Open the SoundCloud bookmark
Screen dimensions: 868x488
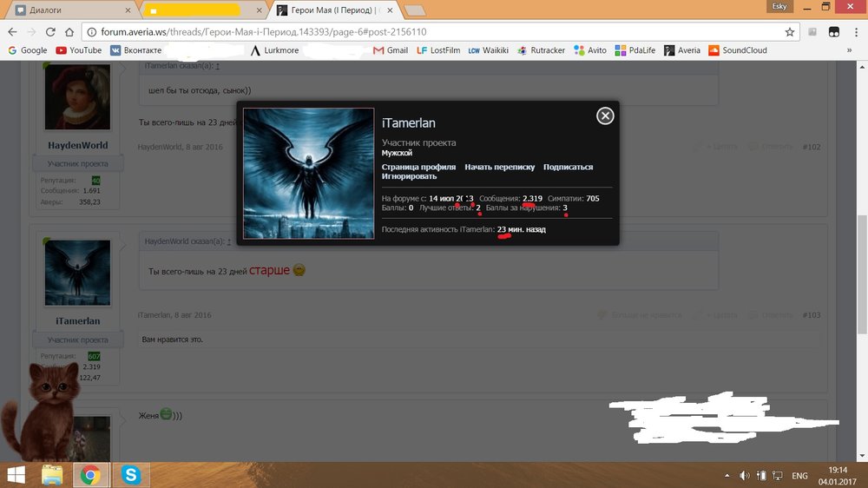(x=738, y=50)
